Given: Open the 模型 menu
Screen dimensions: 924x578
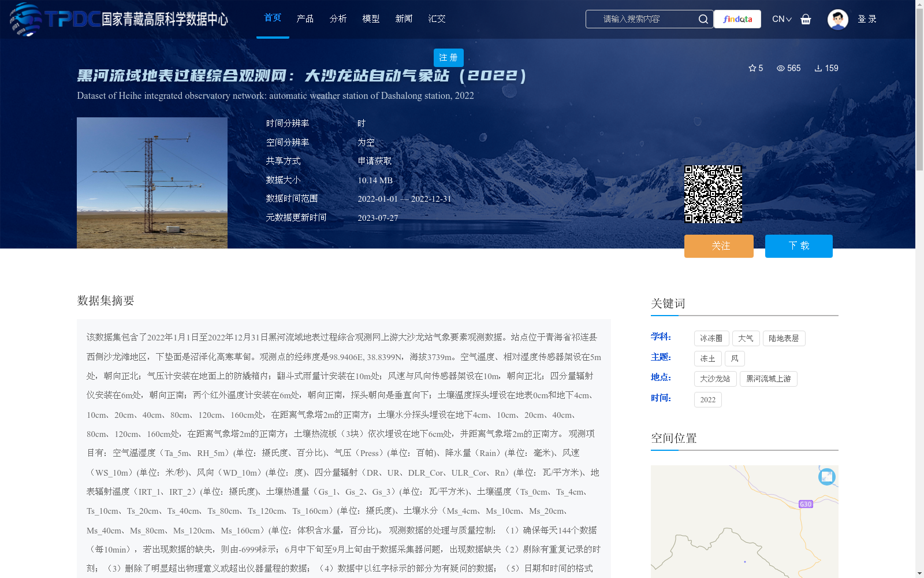Looking at the screenshot, I should [x=371, y=19].
